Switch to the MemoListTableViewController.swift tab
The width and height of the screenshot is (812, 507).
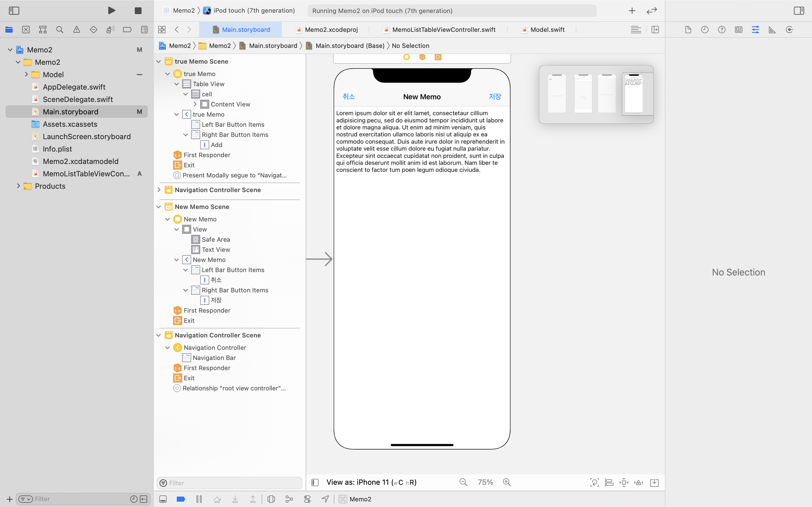tap(443, 30)
